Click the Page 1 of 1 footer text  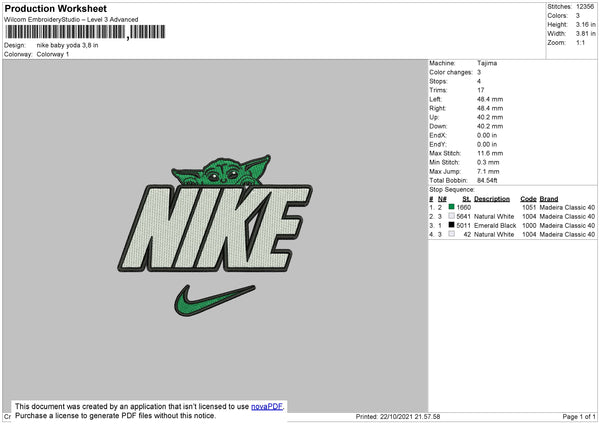point(579,416)
